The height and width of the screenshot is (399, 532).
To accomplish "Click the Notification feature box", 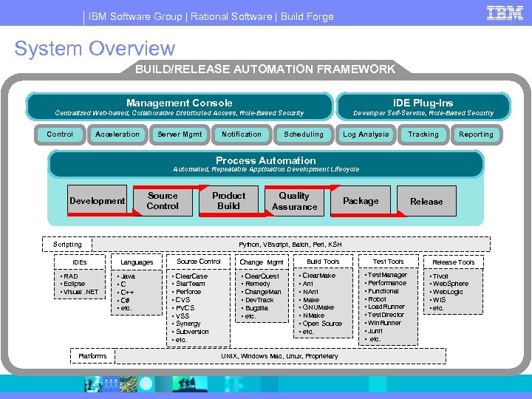I will [242, 134].
